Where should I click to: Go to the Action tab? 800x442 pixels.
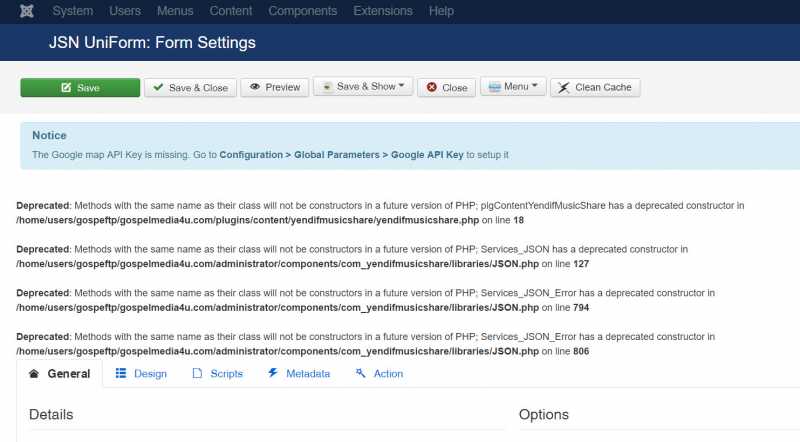click(379, 374)
